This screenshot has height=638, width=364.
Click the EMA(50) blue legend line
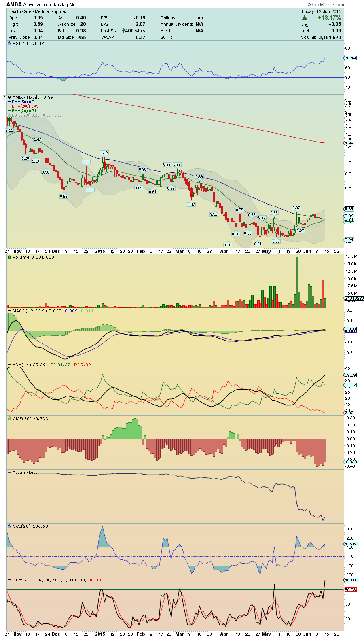coord(10,102)
